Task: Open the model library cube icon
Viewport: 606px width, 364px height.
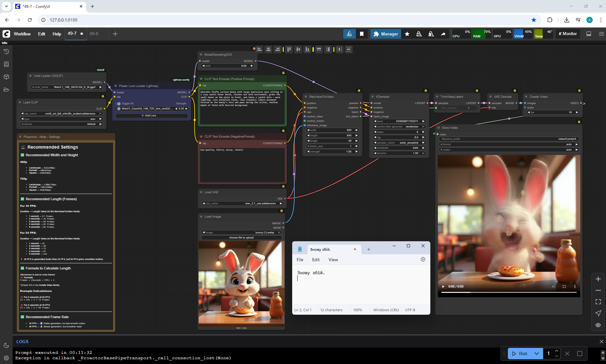Action: [x=6, y=77]
